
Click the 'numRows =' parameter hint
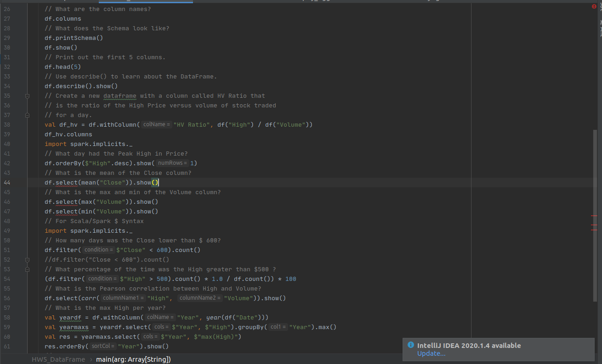click(172, 163)
